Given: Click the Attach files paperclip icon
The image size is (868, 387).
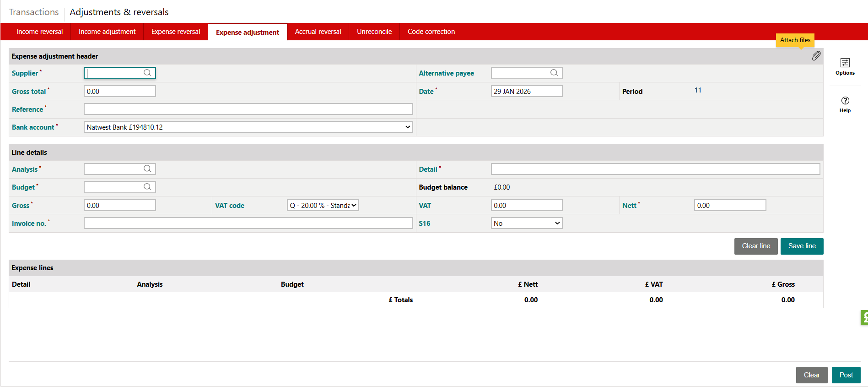Looking at the screenshot, I should click(816, 56).
